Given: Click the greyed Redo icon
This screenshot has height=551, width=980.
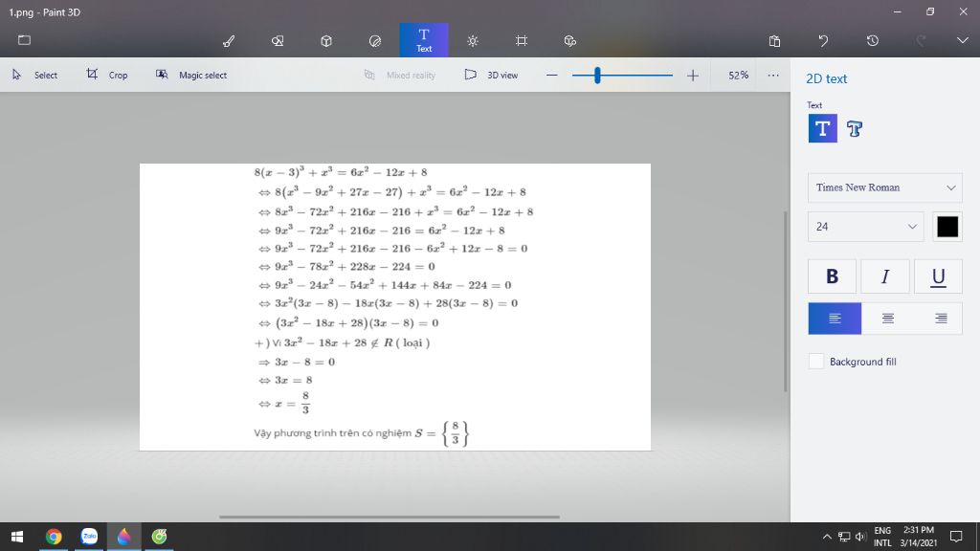Looking at the screenshot, I should [922, 41].
